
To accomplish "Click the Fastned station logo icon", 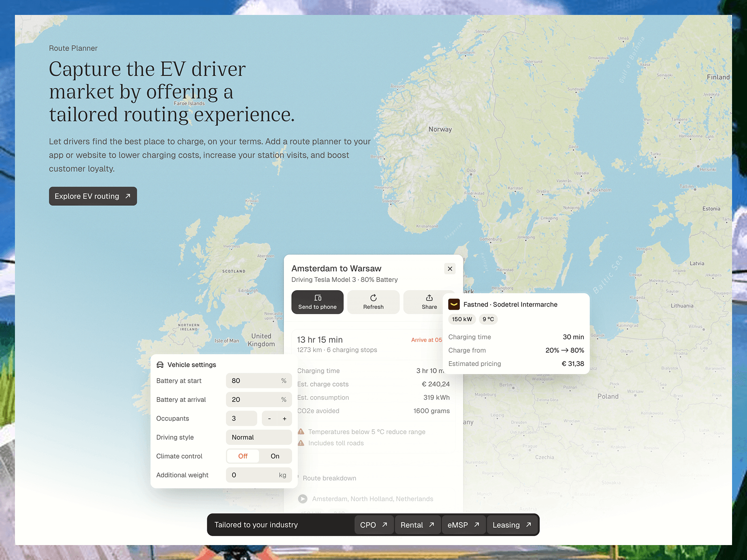I will pos(454,304).
